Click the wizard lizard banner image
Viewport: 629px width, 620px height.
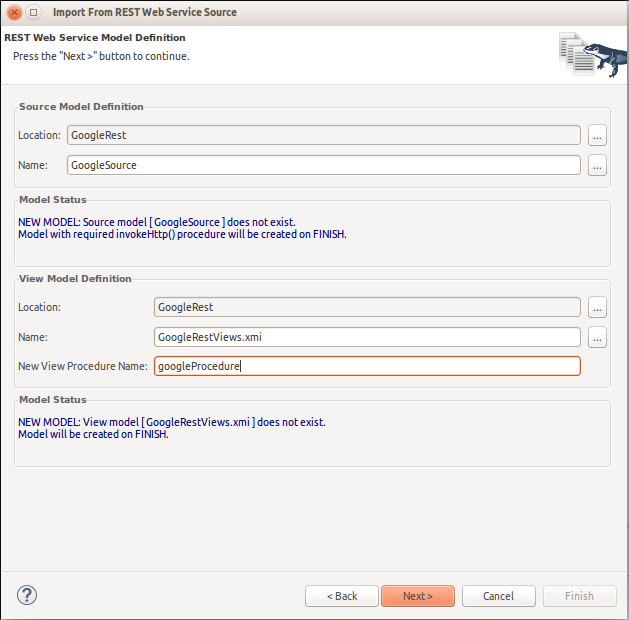click(593, 55)
